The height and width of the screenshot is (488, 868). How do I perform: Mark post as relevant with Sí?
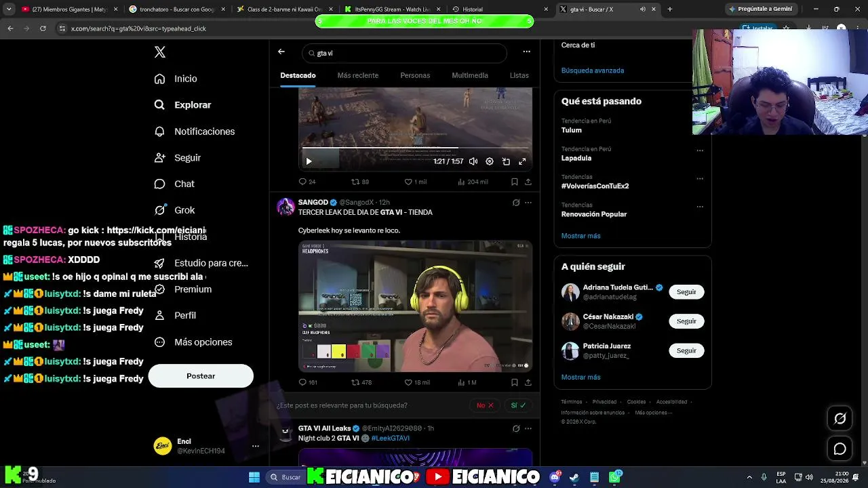coord(518,405)
